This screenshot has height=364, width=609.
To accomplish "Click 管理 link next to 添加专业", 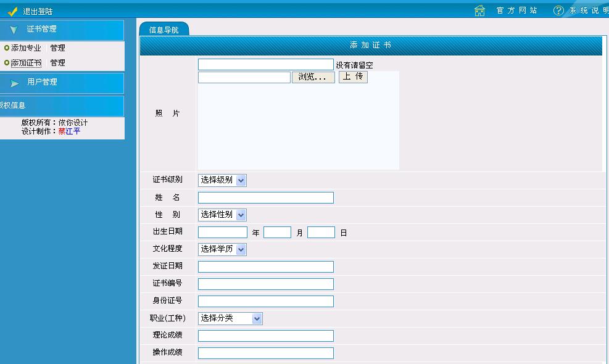I will [x=57, y=48].
